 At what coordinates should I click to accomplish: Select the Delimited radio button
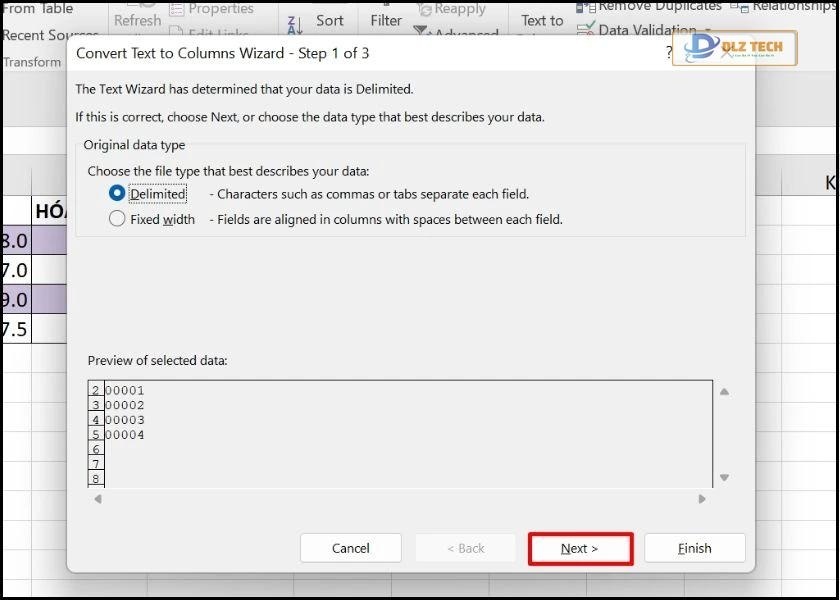pyautogui.click(x=118, y=194)
